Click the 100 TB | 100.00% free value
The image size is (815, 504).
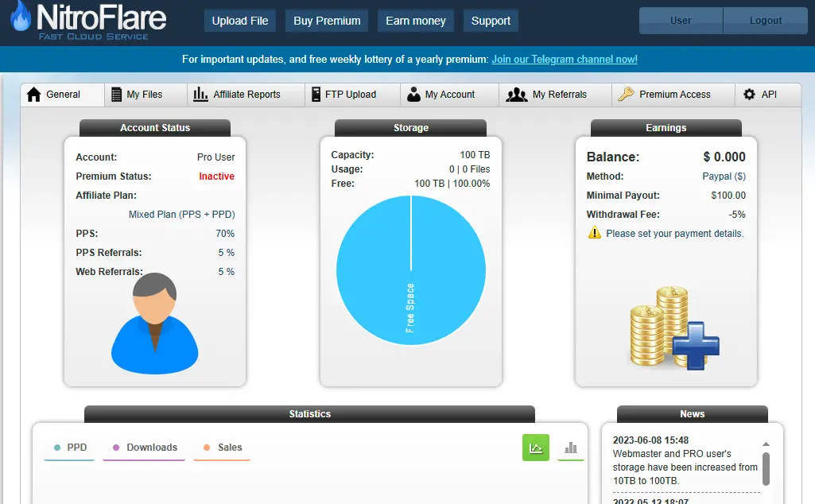(x=452, y=184)
